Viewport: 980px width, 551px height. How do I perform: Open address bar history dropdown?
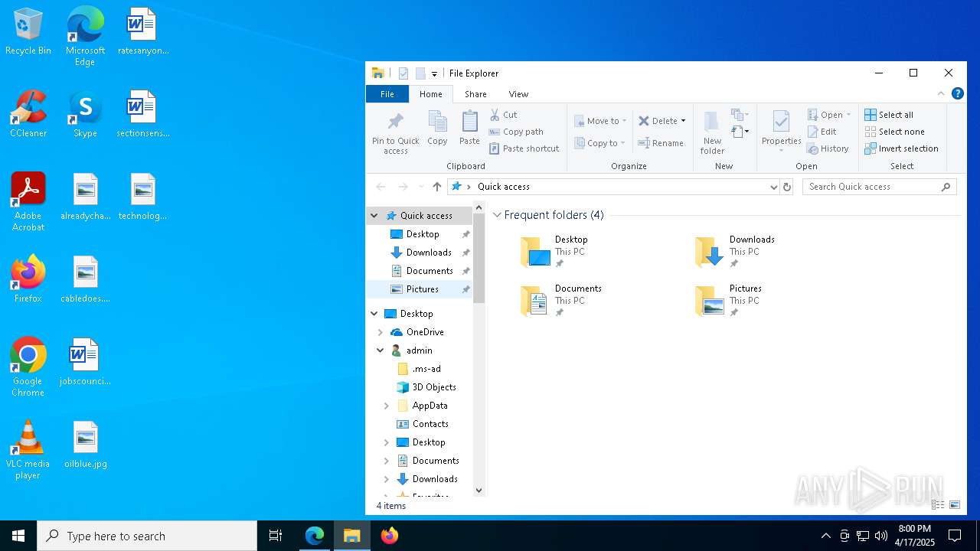(x=773, y=187)
